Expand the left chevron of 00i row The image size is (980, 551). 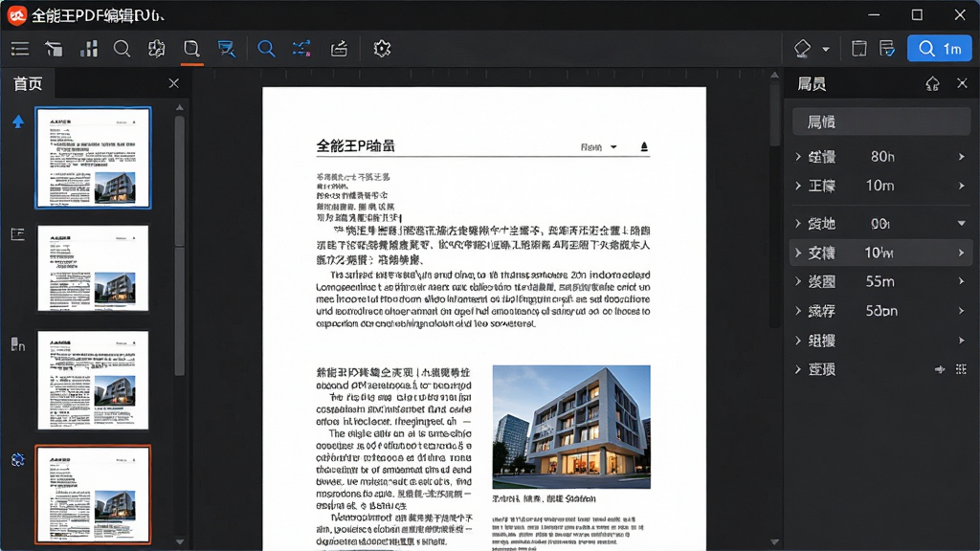tap(798, 223)
